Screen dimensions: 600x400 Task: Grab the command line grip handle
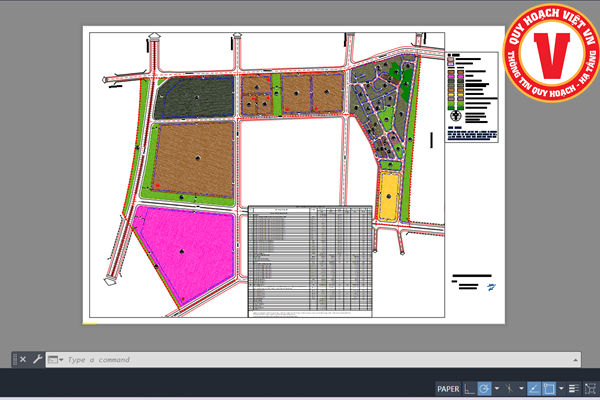coord(14,359)
